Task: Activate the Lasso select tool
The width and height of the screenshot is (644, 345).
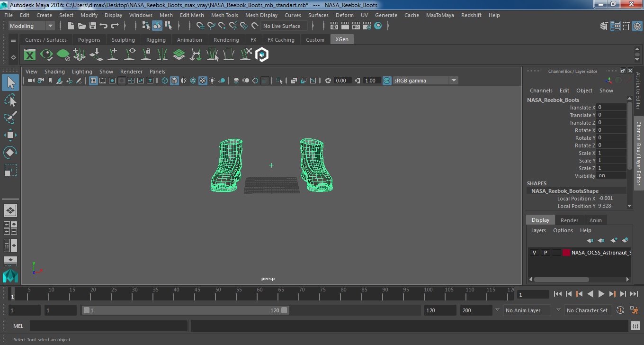Action: [x=10, y=100]
